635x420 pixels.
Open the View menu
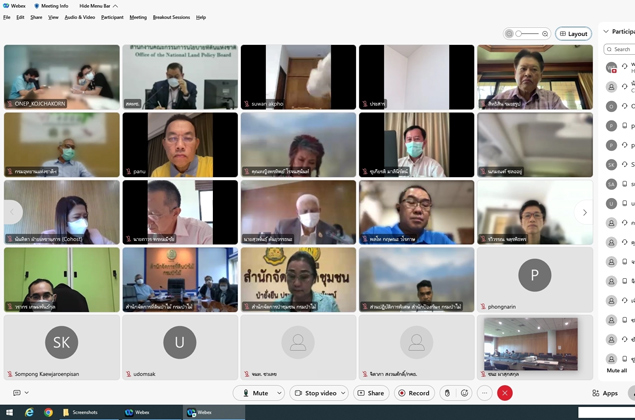(x=53, y=17)
